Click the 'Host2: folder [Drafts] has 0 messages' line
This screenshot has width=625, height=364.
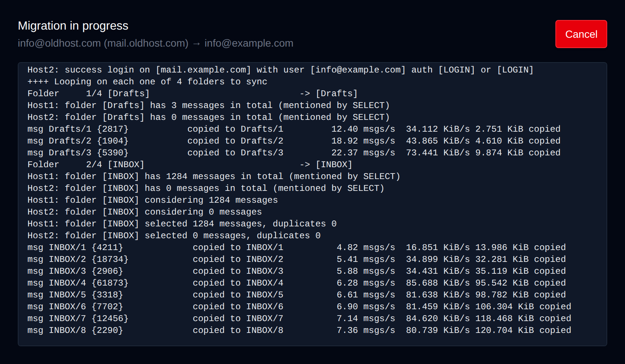point(208,117)
